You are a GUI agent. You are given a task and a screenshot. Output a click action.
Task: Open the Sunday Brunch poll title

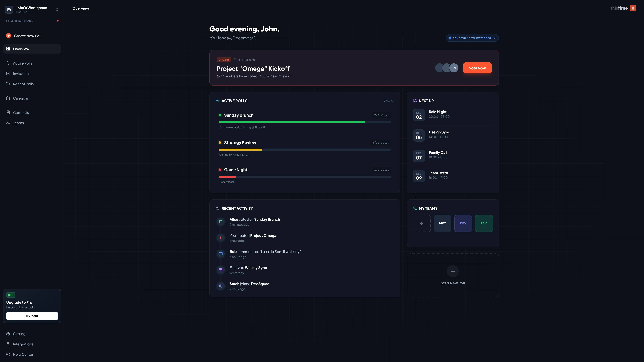(239, 115)
